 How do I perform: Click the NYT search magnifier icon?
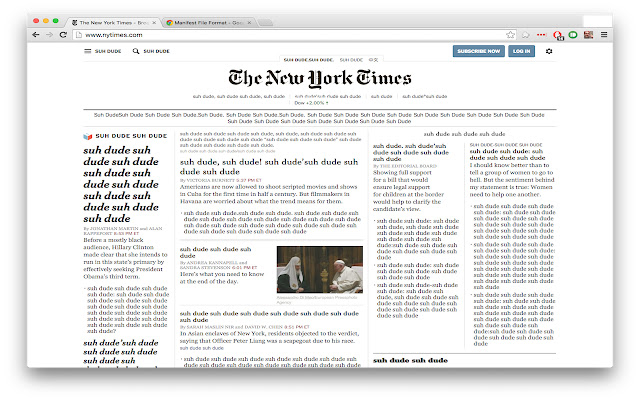tap(136, 51)
